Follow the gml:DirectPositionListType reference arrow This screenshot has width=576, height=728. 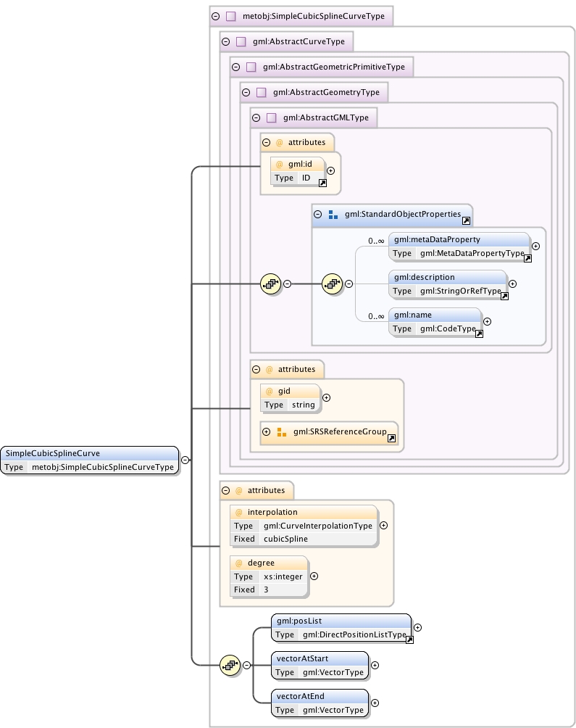409,640
